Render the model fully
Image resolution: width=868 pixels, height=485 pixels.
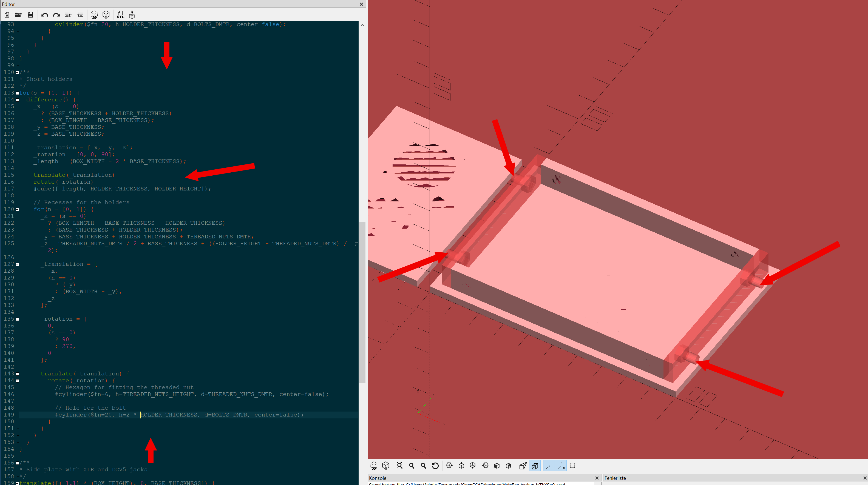point(106,15)
